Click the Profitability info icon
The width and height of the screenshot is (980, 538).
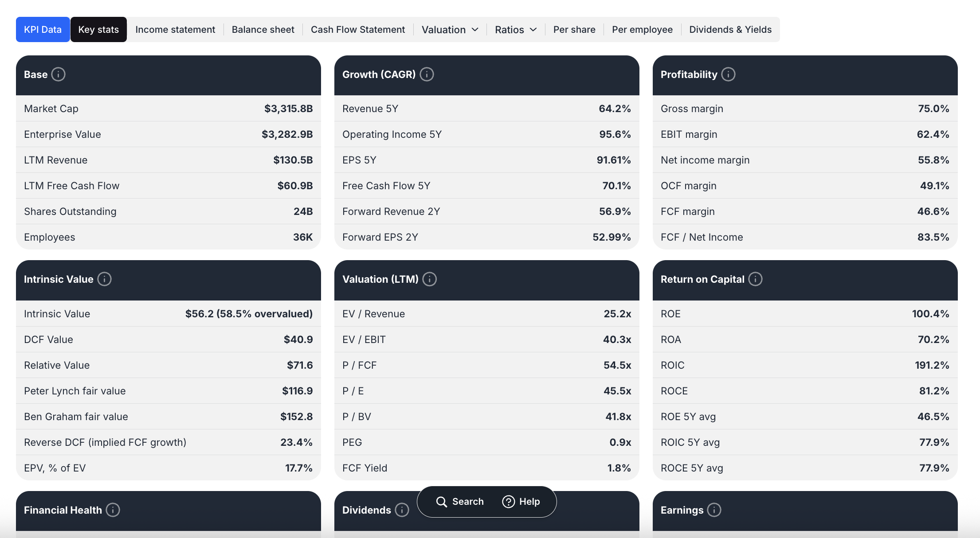click(x=728, y=74)
